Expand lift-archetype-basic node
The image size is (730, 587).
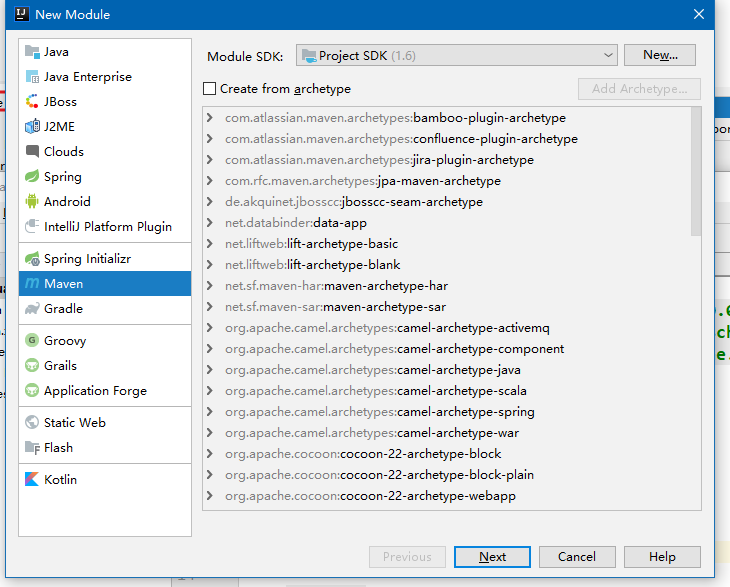coord(210,243)
